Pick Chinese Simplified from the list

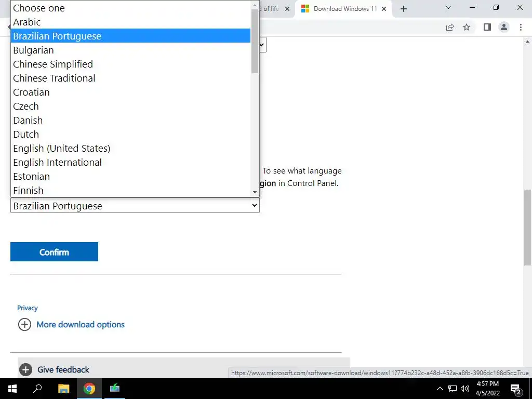[130, 64]
